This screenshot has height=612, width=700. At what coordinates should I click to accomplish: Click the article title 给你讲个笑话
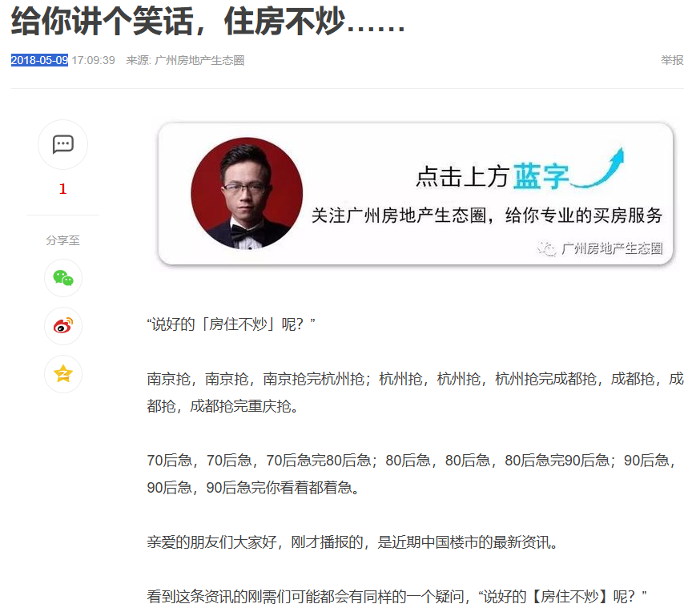(103, 21)
